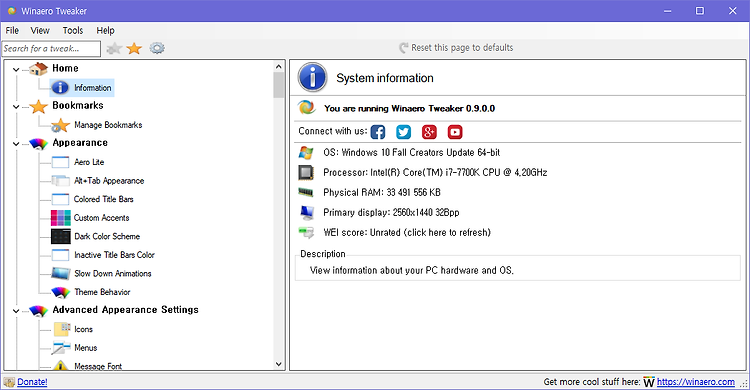Collapse Advanced Appearance Settings node
Image resolution: width=750 pixels, height=390 pixels.
[x=16, y=311]
